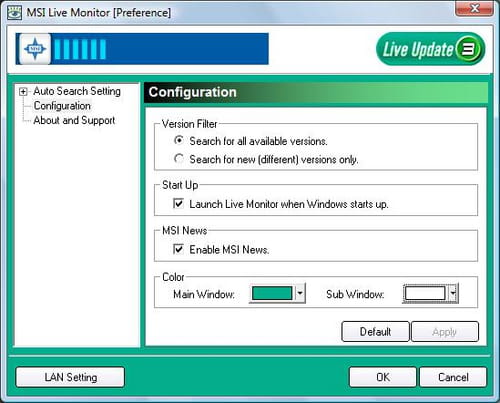Open About and Support in the tree
Screen dimensions: 500x403
(74, 120)
